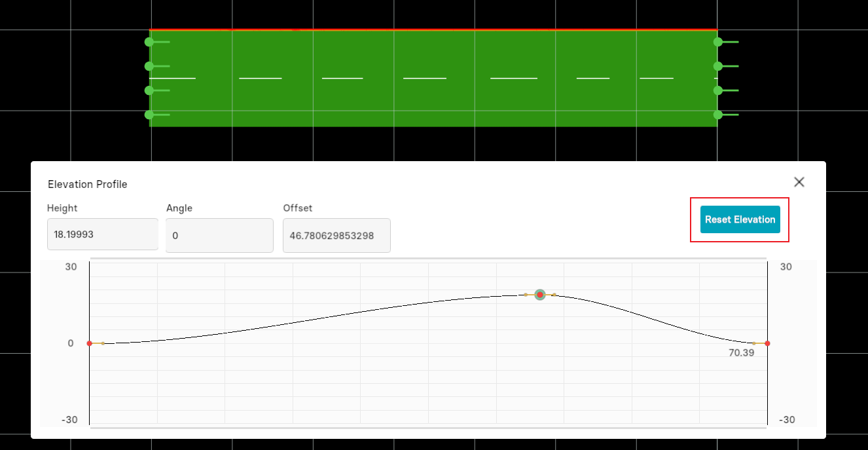Select the red end elevation point
This screenshot has width=868, height=450.
(767, 343)
